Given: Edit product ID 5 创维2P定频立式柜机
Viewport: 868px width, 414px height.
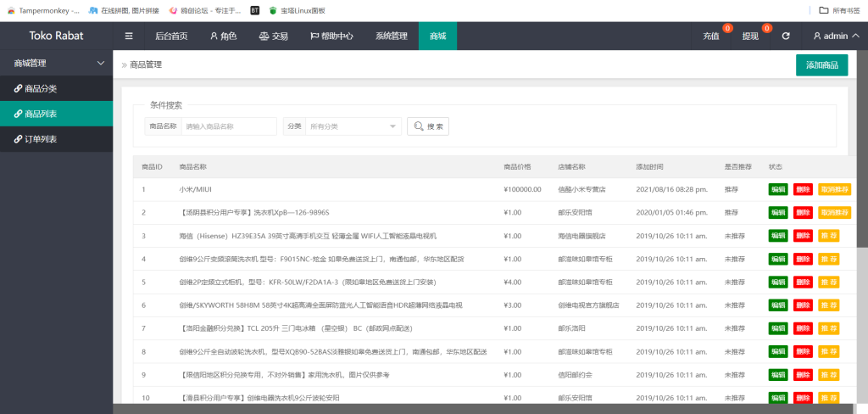Looking at the screenshot, I should [x=778, y=283].
